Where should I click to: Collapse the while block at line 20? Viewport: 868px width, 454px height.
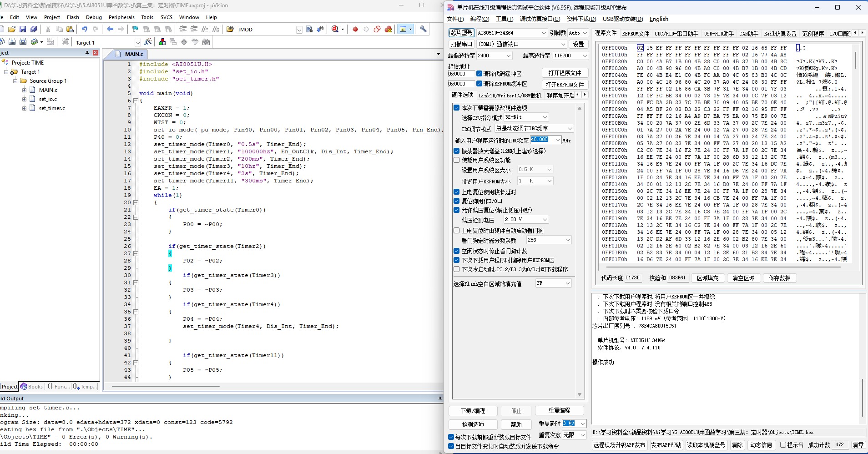point(136,202)
